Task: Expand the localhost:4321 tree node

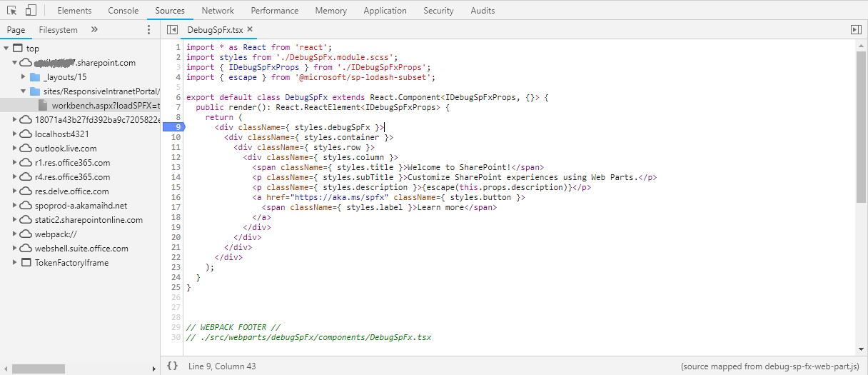Action: pos(16,134)
